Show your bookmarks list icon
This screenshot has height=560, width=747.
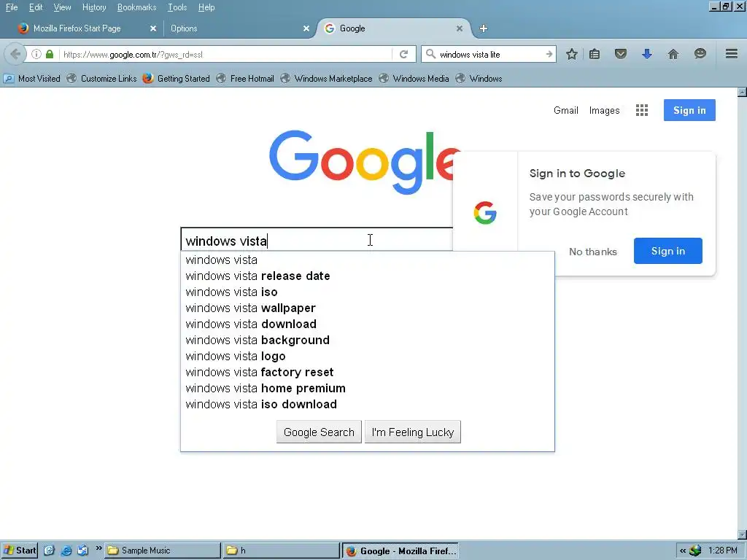click(x=595, y=54)
